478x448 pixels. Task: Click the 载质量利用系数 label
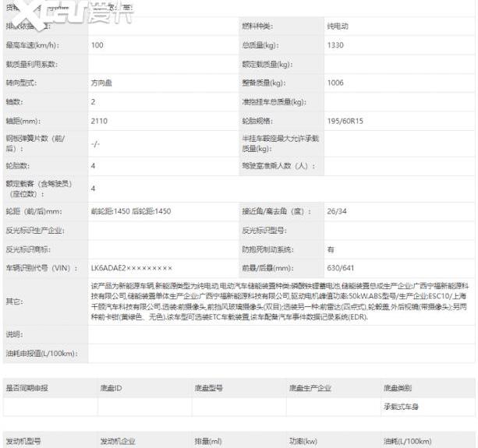click(32, 64)
